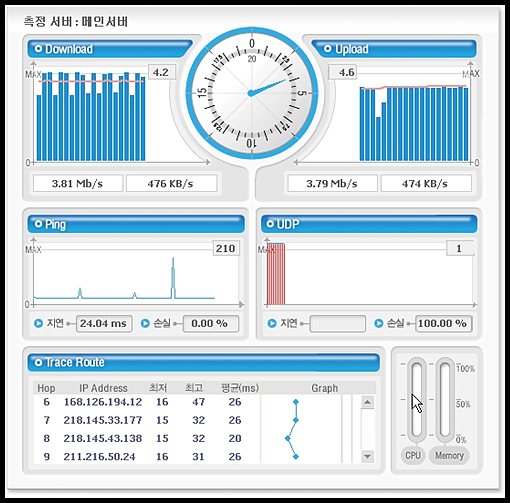Click the highest ping spike in graph
Image resolution: width=510 pixels, height=503 pixels.
pyautogui.click(x=173, y=277)
